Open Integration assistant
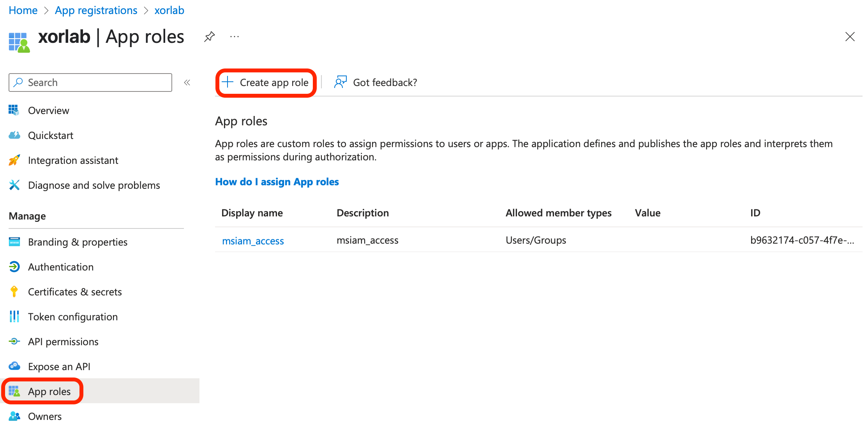Image resolution: width=868 pixels, height=432 pixels. [73, 160]
